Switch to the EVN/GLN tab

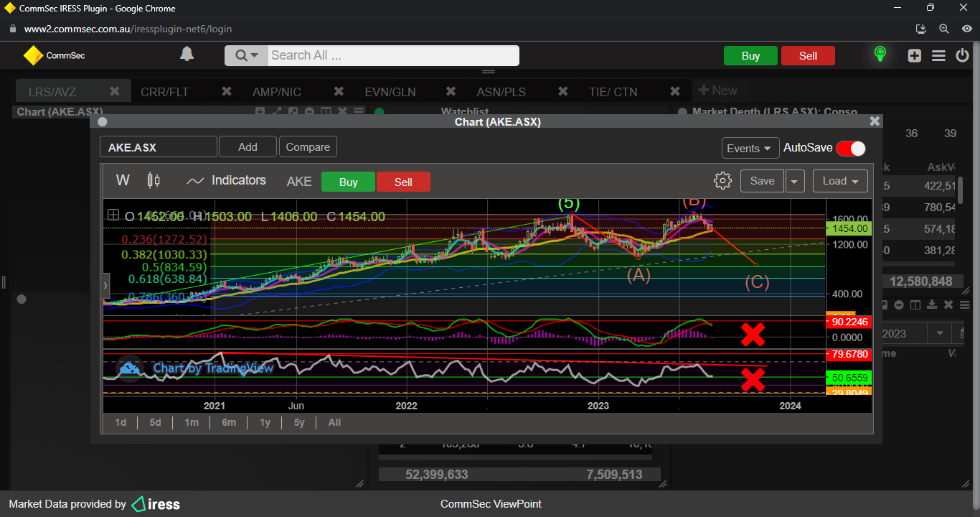[x=390, y=92]
